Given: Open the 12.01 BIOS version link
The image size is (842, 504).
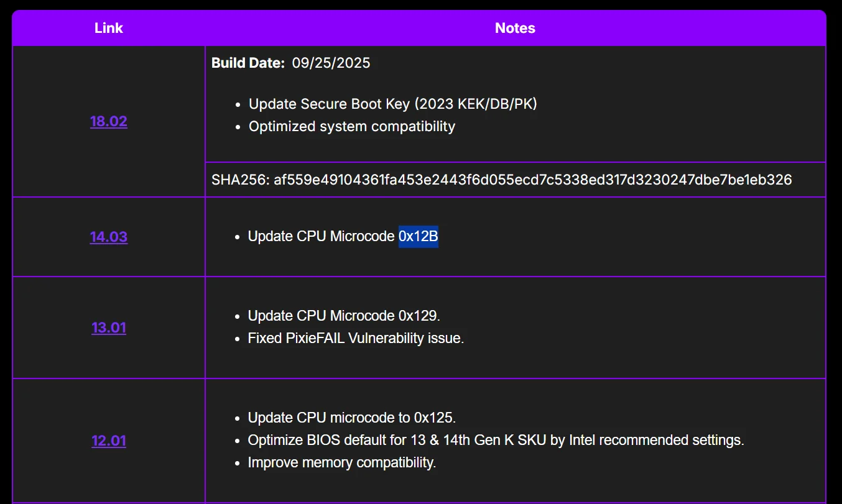Looking at the screenshot, I should point(109,441).
